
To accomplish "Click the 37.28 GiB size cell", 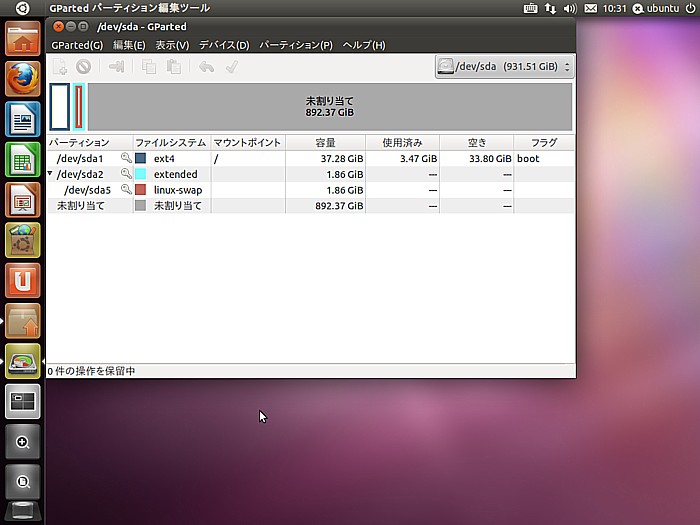I will click(342, 158).
